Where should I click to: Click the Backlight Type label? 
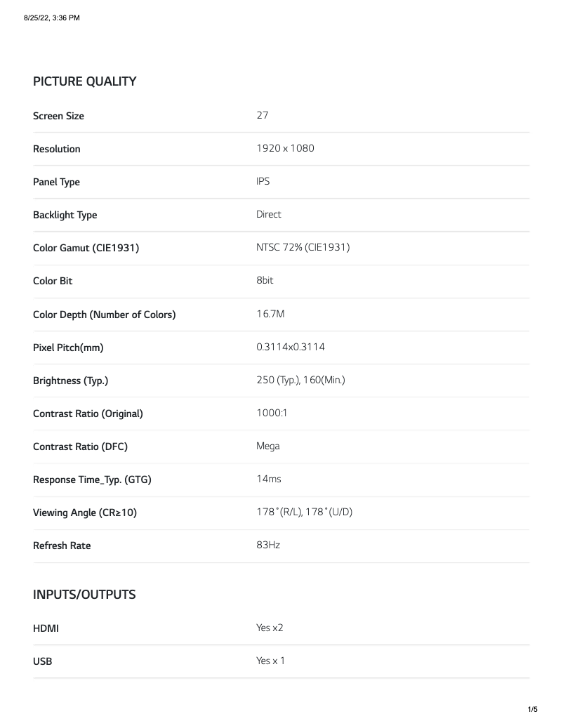65,215
